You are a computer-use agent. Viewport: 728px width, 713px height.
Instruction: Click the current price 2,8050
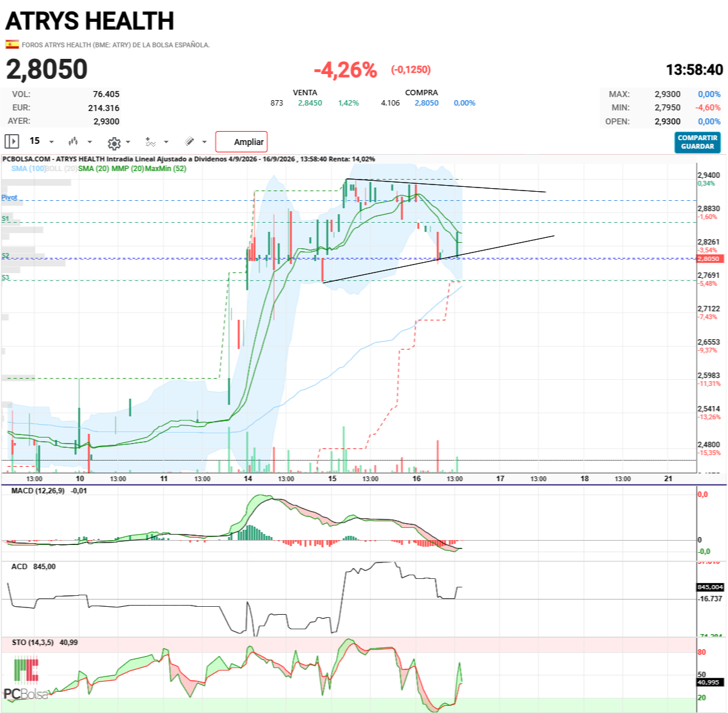pyautogui.click(x=47, y=69)
